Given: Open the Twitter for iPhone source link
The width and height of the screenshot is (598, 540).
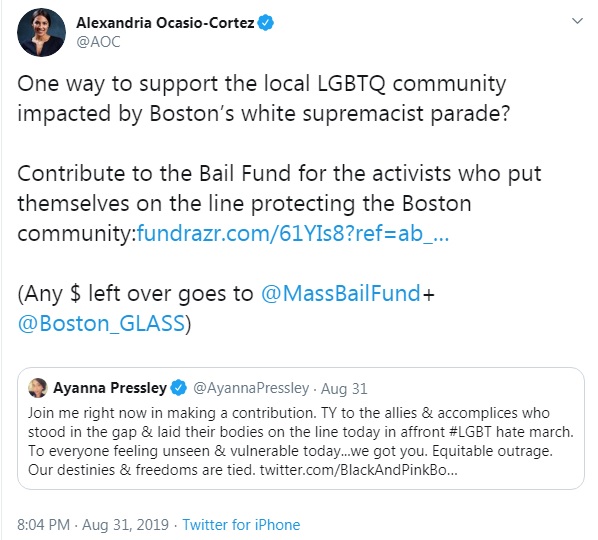Looking at the screenshot, I should (x=241, y=525).
